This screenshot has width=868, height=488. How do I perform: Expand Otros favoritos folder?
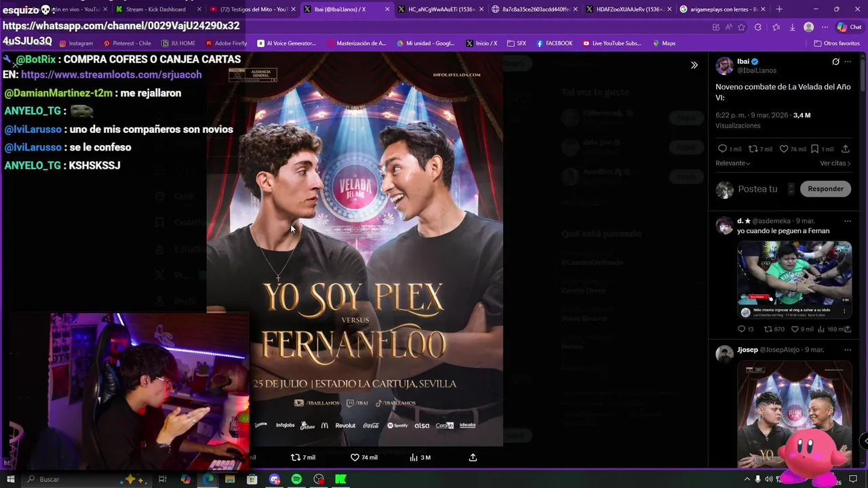pos(837,43)
